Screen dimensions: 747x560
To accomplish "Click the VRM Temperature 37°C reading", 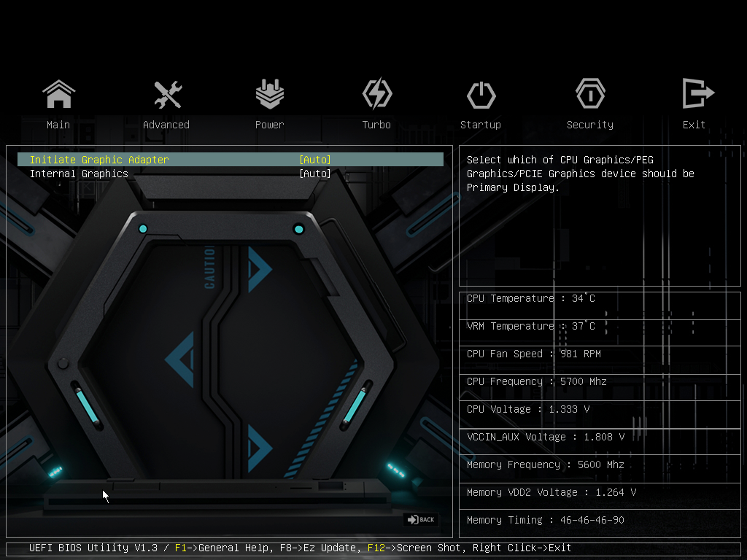I will pos(531,326).
